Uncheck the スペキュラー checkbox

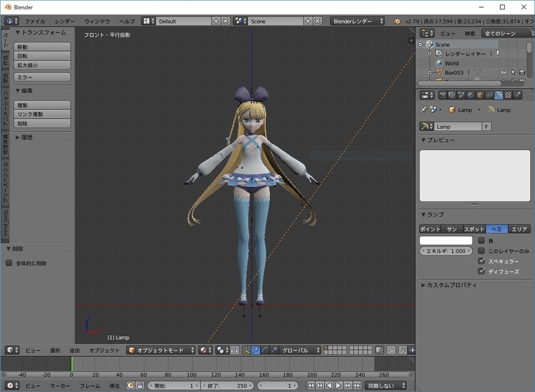tap(481, 261)
